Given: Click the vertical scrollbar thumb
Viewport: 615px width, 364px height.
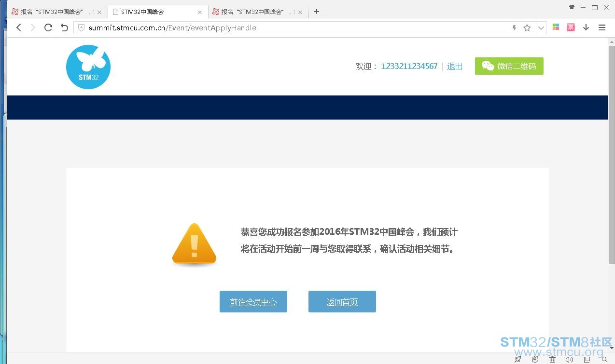Looking at the screenshot, I should click(x=612, y=155).
